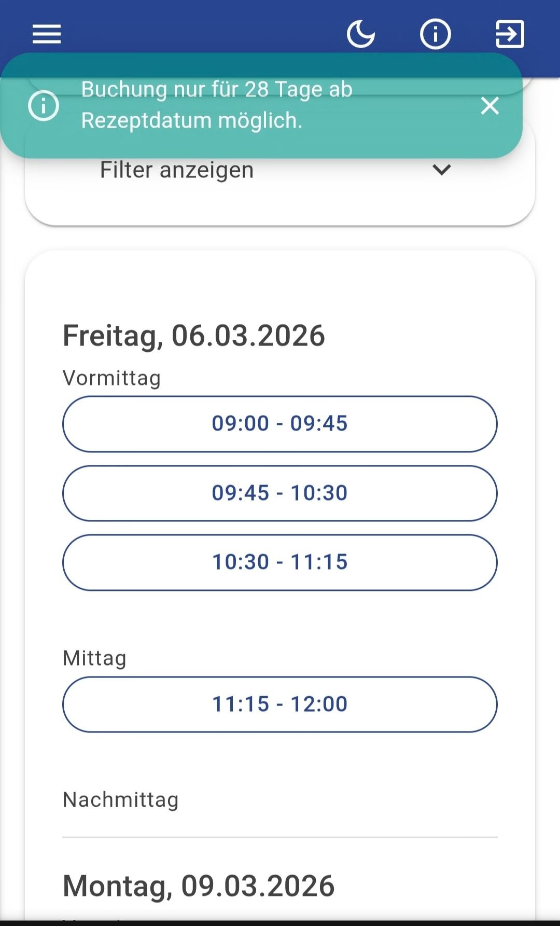560x926 pixels.
Task: Pick the 11:15 - 12:00 Mittag slot
Action: pyautogui.click(x=279, y=704)
